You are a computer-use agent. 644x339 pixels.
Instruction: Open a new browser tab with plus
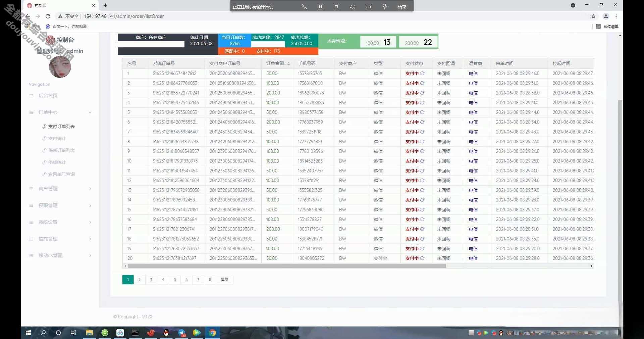pyautogui.click(x=105, y=5)
